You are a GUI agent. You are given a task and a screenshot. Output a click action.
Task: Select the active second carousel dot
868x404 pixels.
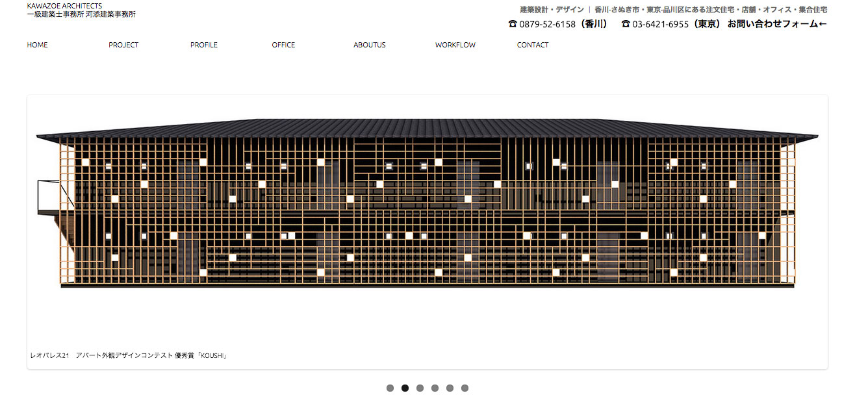405,388
